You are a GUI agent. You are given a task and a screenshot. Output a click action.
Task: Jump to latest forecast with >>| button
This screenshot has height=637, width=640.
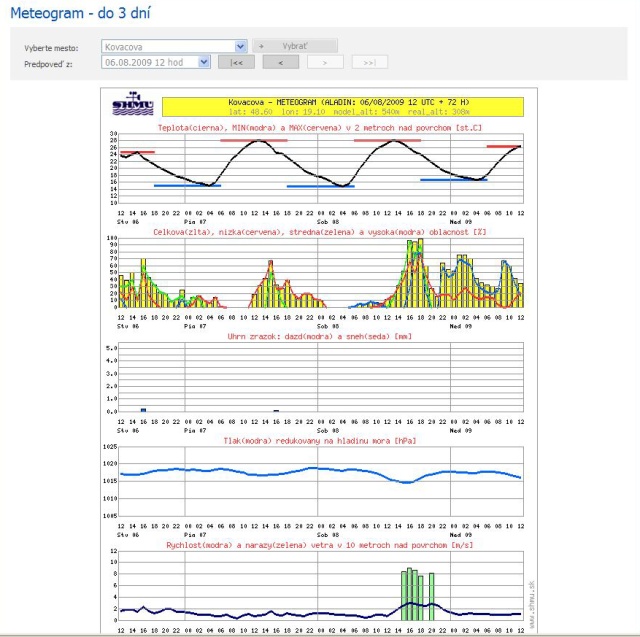369,62
